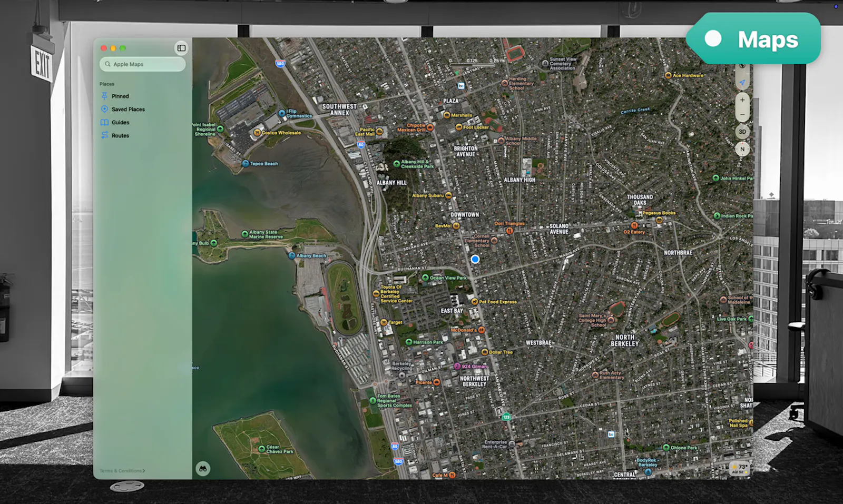Select the César Chávez Park pin

tap(262, 449)
